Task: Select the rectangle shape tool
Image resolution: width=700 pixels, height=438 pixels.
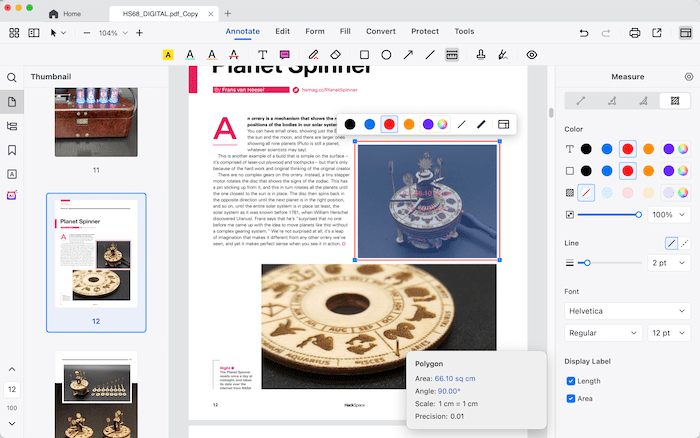Action: pos(364,54)
